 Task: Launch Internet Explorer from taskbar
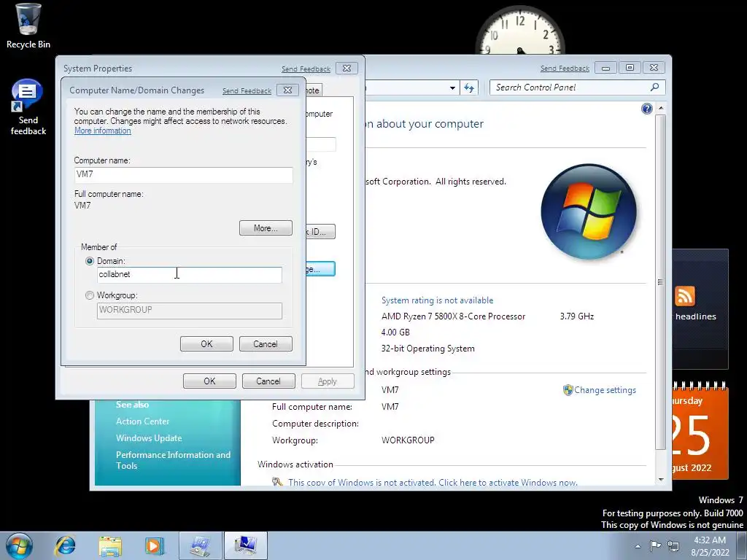click(x=65, y=545)
